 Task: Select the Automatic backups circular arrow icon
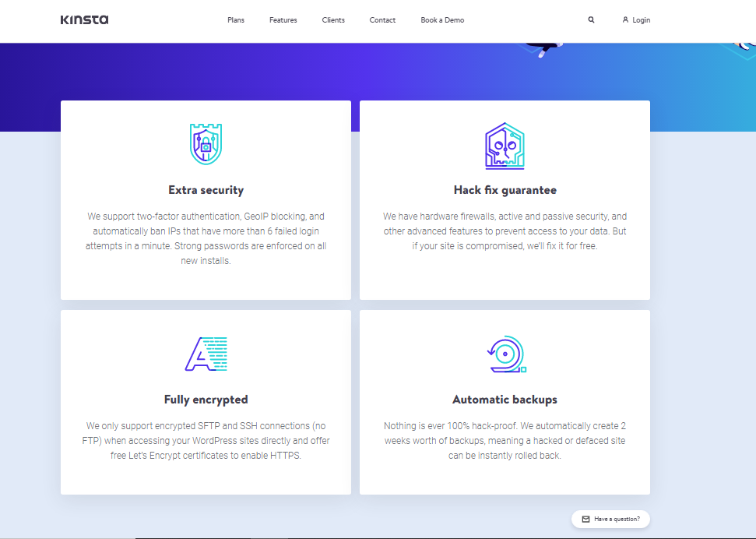(x=505, y=354)
